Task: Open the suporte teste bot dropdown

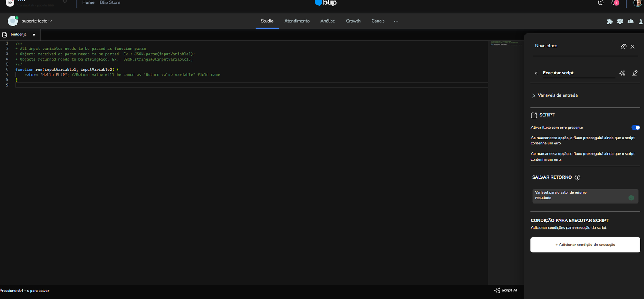Action: 37,21
